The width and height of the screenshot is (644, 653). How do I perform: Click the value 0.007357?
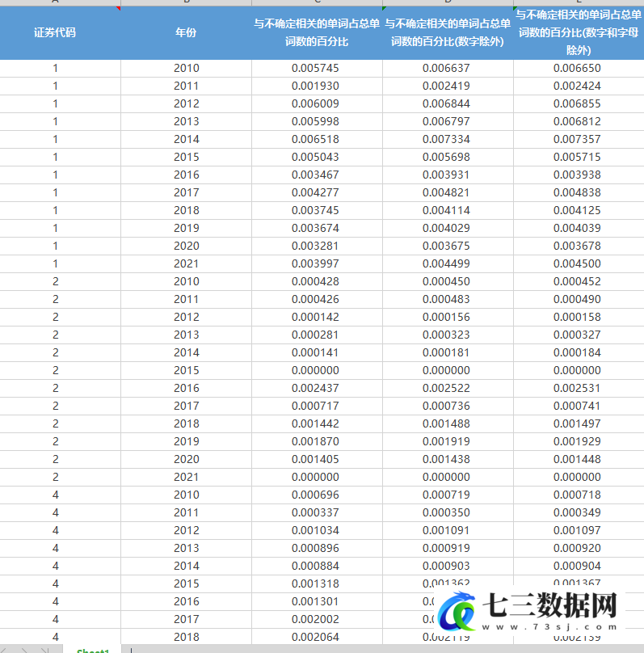coord(579,140)
